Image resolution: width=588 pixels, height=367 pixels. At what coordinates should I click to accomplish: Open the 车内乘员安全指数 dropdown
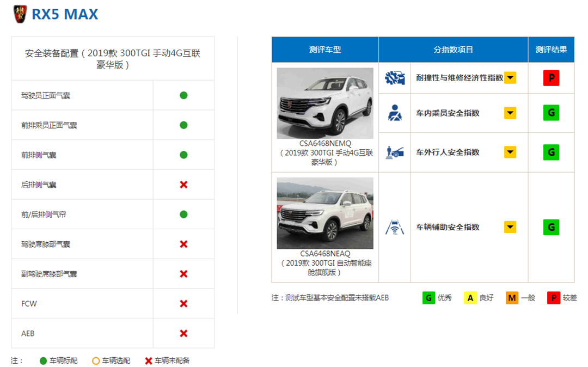coord(510,112)
